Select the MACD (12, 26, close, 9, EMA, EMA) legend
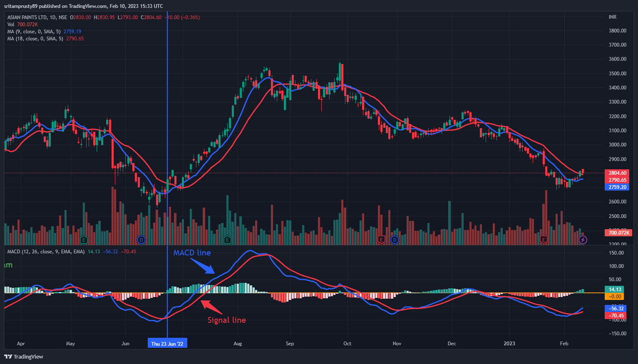The image size is (638, 364). pyautogui.click(x=46, y=252)
